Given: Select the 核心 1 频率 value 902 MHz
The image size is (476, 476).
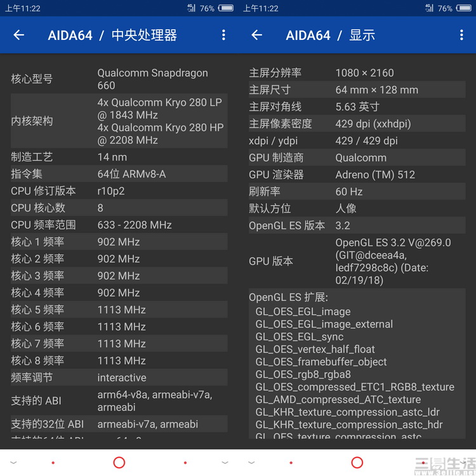Looking at the screenshot, I should click(119, 242).
